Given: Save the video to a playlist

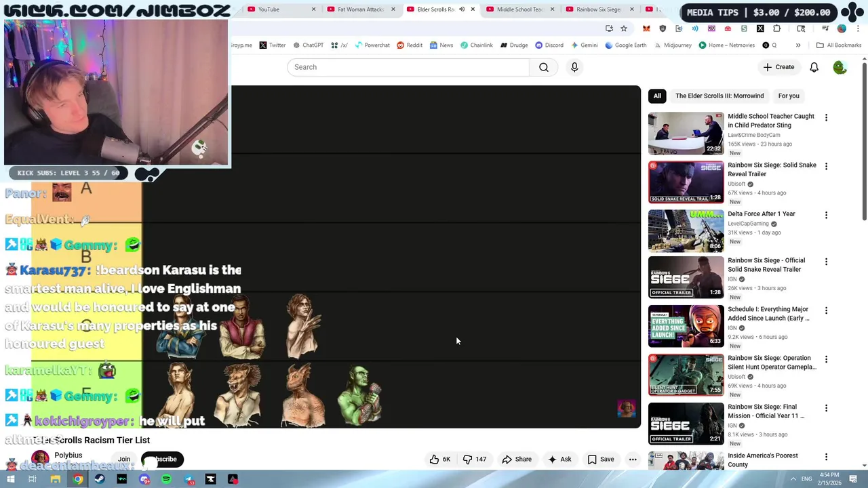Looking at the screenshot, I should coord(601,459).
